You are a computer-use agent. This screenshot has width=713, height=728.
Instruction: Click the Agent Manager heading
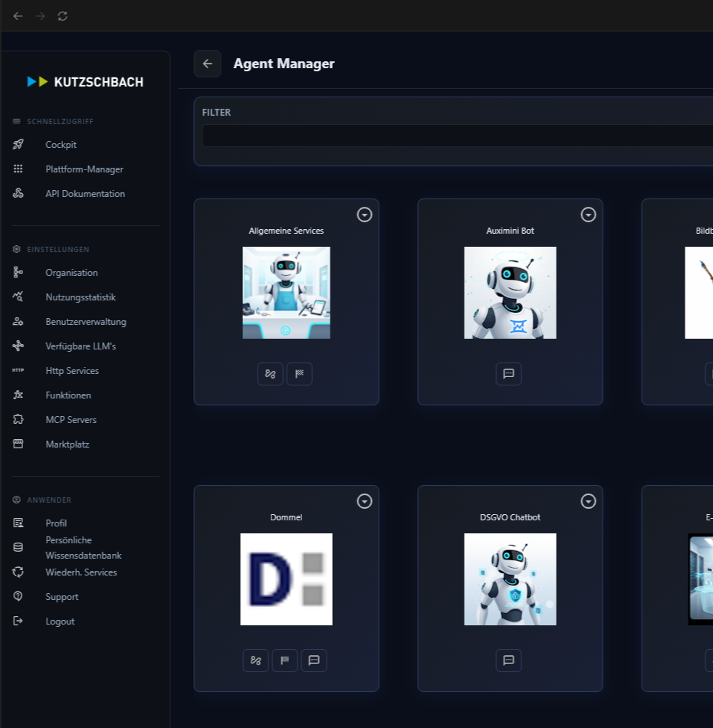284,64
